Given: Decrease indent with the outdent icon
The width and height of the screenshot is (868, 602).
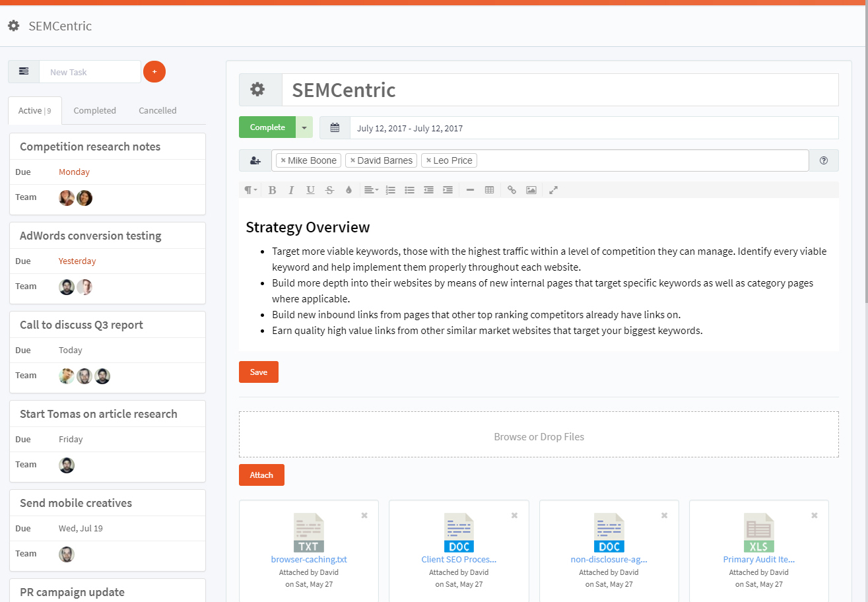Looking at the screenshot, I should pyautogui.click(x=428, y=190).
